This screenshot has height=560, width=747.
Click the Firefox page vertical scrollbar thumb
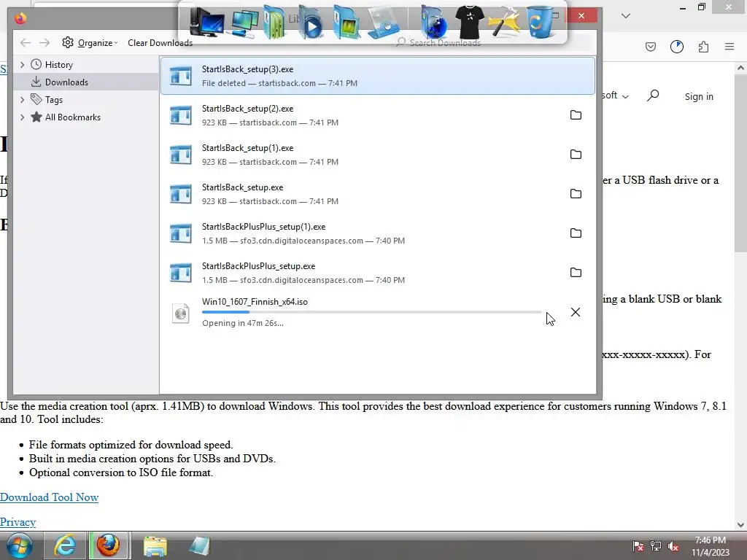(740, 163)
